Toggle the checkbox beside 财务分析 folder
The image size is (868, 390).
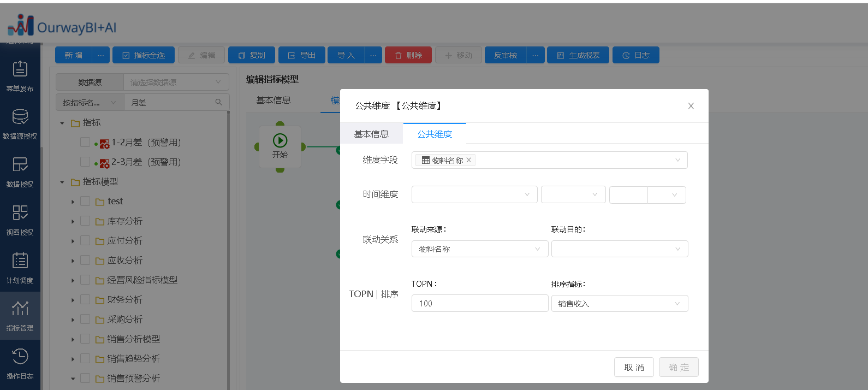[x=85, y=299]
